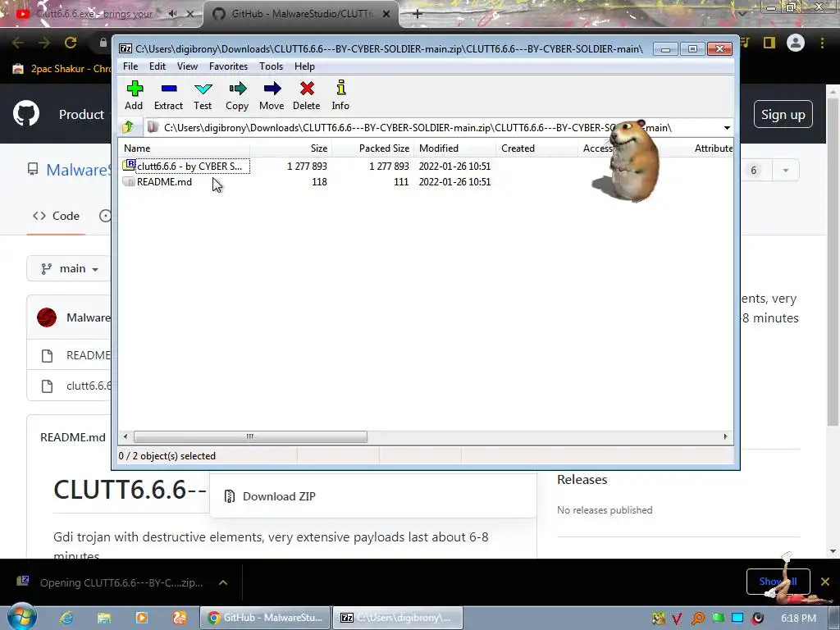Open the 2pac Shakur bookmark
Screen dimensions: 840x630
click(61, 69)
